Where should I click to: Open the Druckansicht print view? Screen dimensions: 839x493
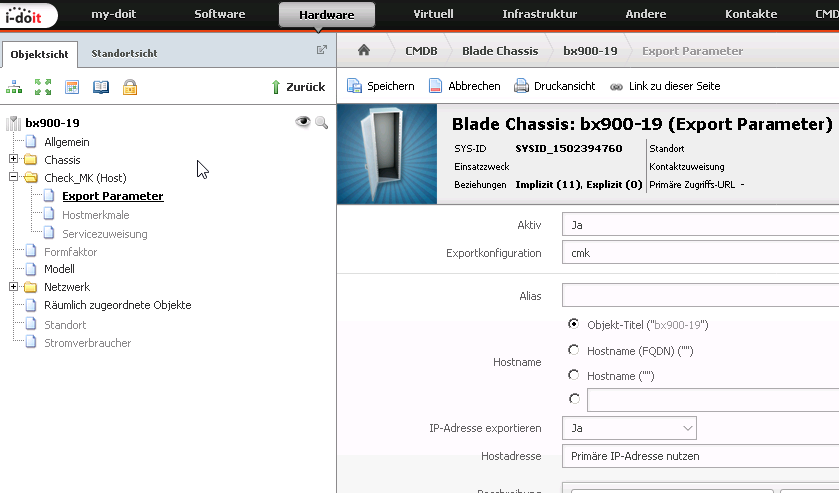click(555, 86)
